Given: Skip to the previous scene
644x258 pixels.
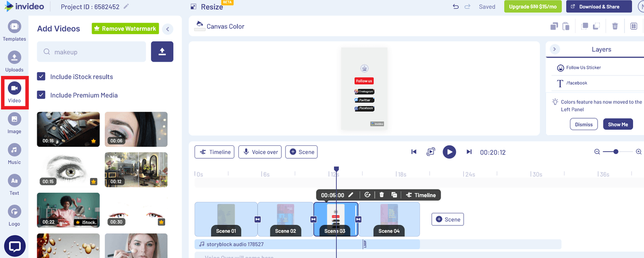Looking at the screenshot, I should pos(414,152).
